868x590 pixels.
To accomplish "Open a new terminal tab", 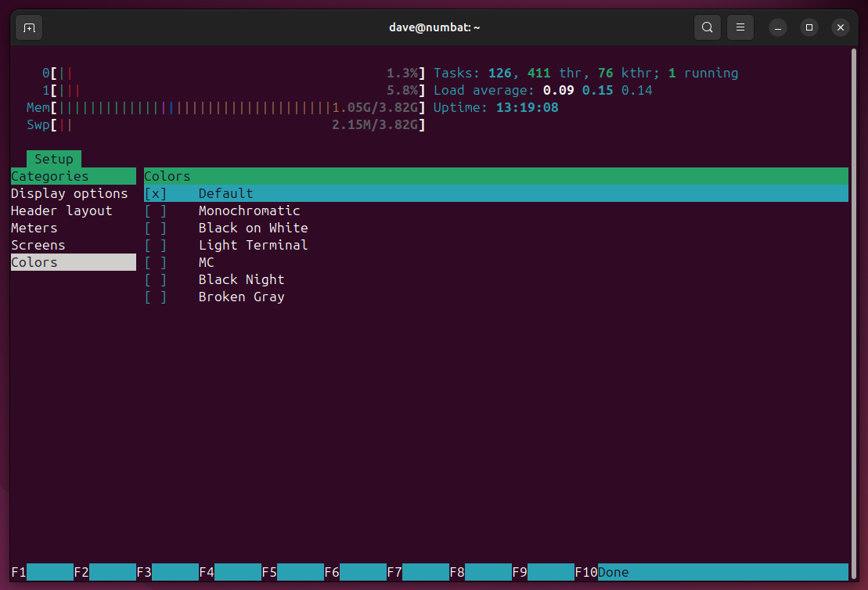I will coord(29,27).
